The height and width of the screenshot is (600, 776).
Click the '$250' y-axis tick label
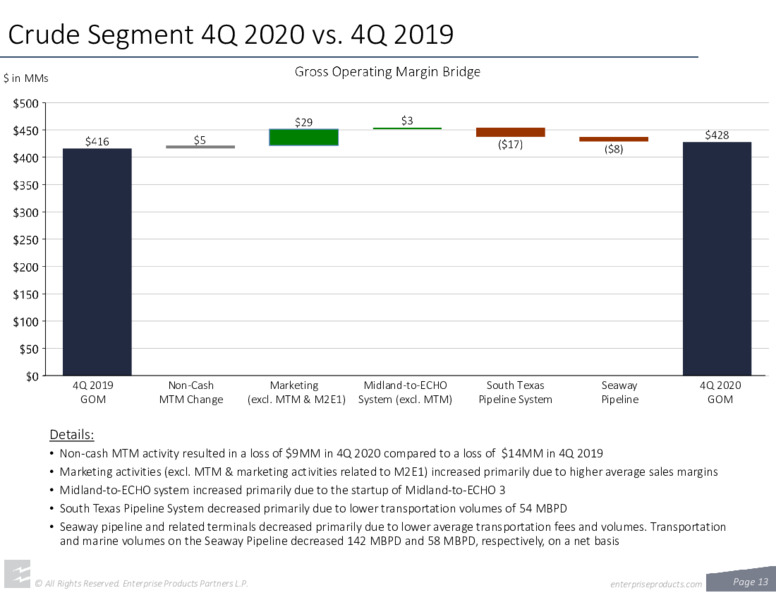coord(26,240)
